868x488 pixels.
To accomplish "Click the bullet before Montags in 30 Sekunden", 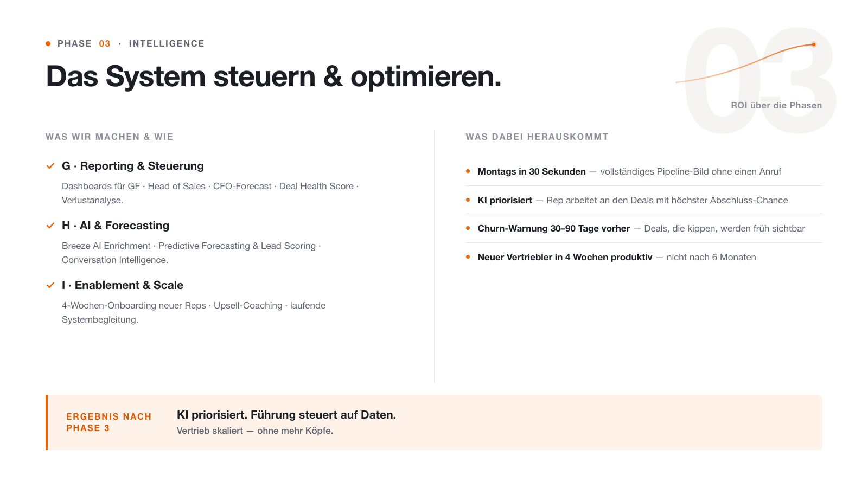I will [x=468, y=171].
